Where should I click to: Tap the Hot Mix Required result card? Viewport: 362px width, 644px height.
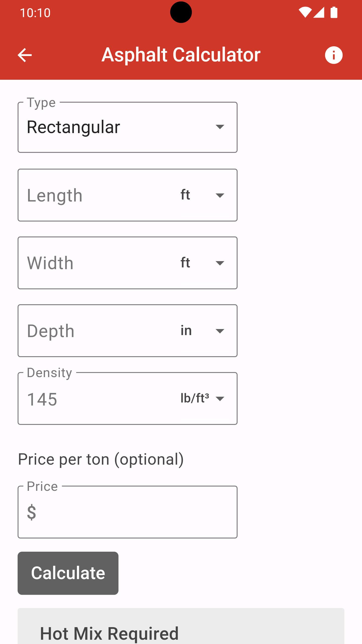[181, 626]
